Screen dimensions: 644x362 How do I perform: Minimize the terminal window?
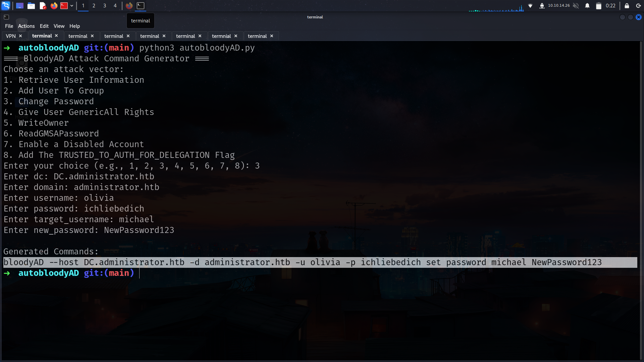(623, 17)
